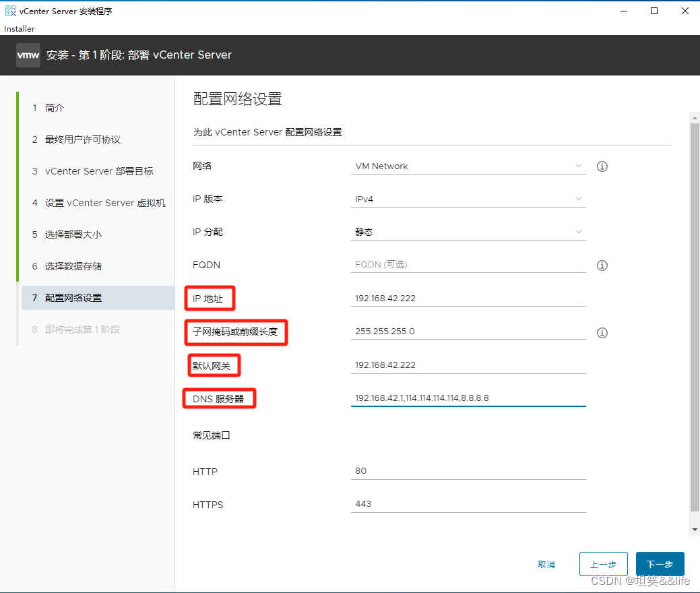
Task: Click the 下一步 next button
Action: pyautogui.click(x=660, y=565)
